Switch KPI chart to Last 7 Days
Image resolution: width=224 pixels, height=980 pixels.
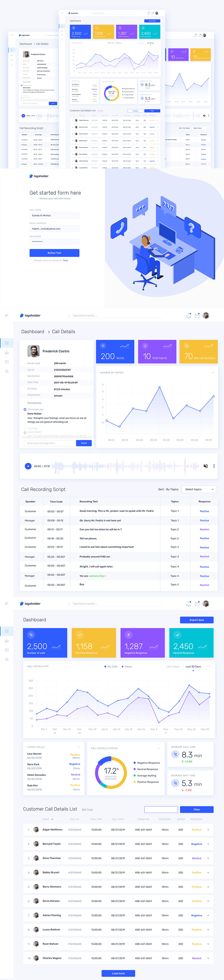pos(173,666)
